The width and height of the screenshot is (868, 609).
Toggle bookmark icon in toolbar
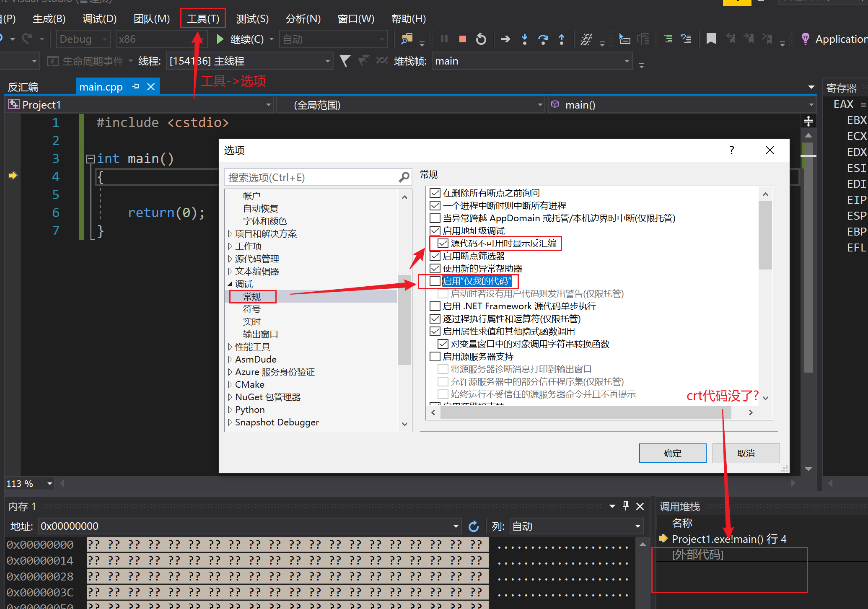[x=711, y=39]
